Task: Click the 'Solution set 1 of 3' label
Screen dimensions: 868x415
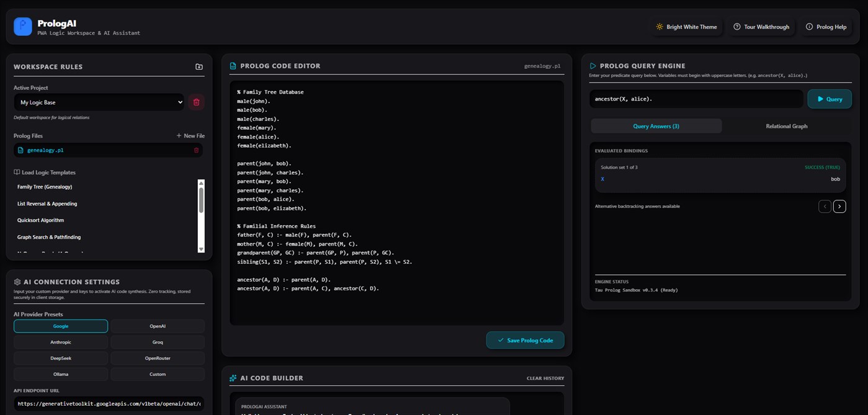Action: [619, 167]
